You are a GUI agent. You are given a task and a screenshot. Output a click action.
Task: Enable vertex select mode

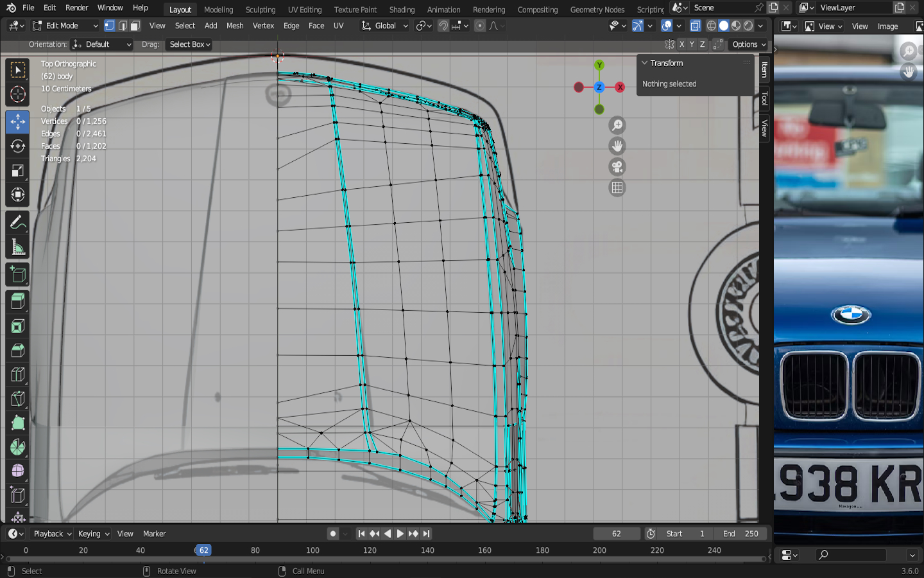click(x=110, y=26)
